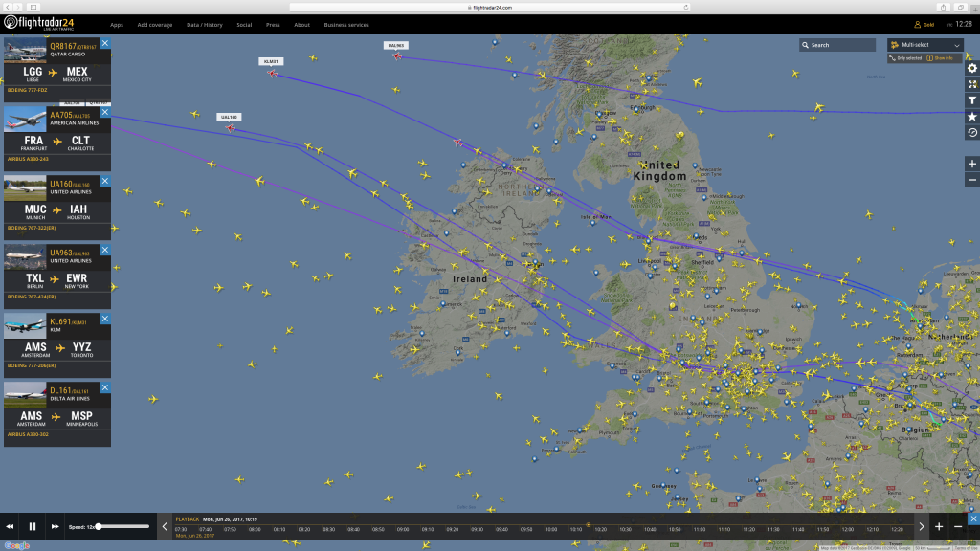
Task: Pause the flight playback
Action: [x=33, y=527]
